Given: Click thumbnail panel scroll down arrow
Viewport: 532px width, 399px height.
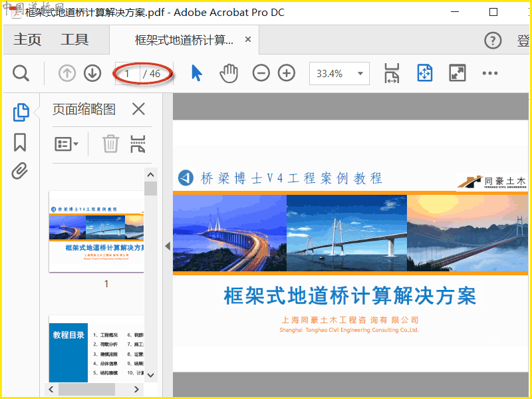Looking at the screenshot, I should [151, 375].
